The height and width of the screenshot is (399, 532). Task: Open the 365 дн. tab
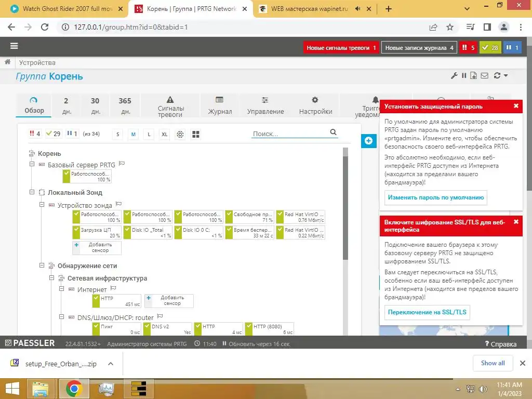[x=125, y=106]
